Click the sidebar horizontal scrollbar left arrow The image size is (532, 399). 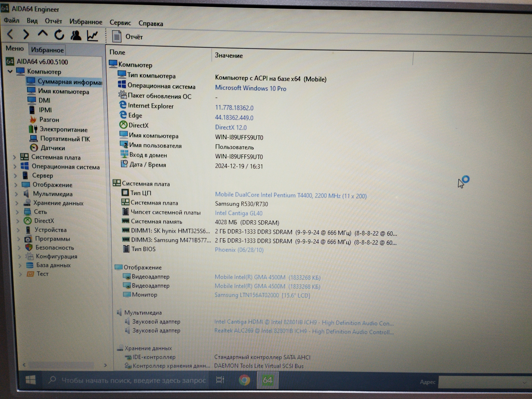pos(24,365)
